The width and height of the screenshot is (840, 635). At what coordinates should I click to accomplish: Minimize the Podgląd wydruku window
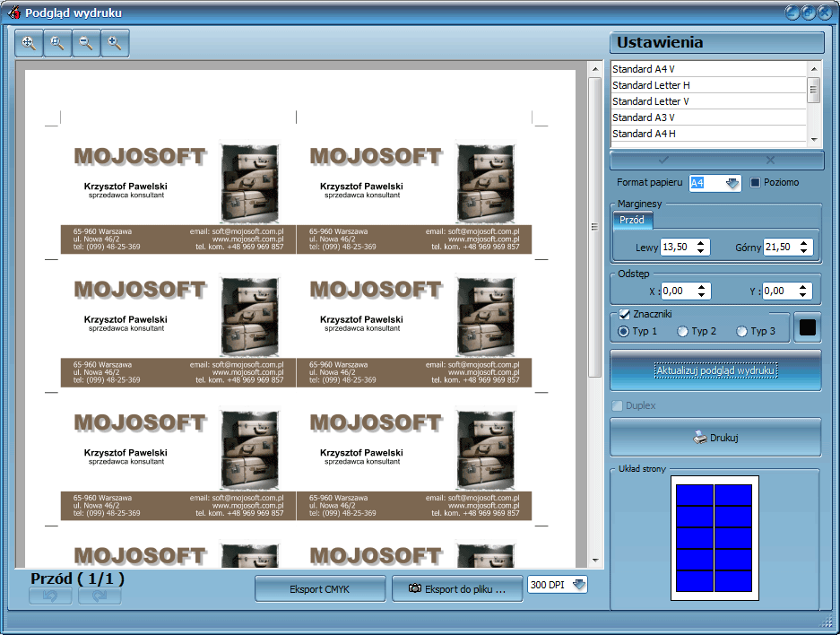click(x=792, y=13)
